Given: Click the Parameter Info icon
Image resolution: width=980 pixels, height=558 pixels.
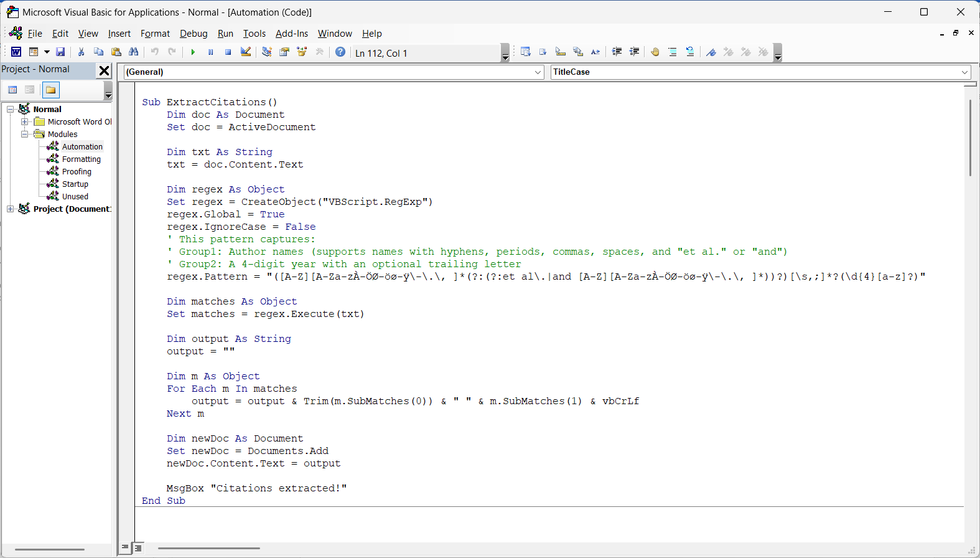Looking at the screenshot, I should [578, 52].
